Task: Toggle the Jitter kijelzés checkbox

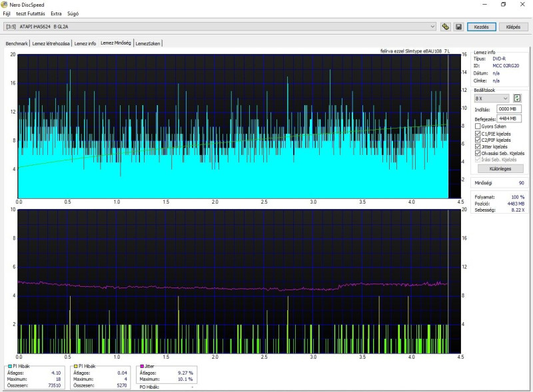Action: 477,146
